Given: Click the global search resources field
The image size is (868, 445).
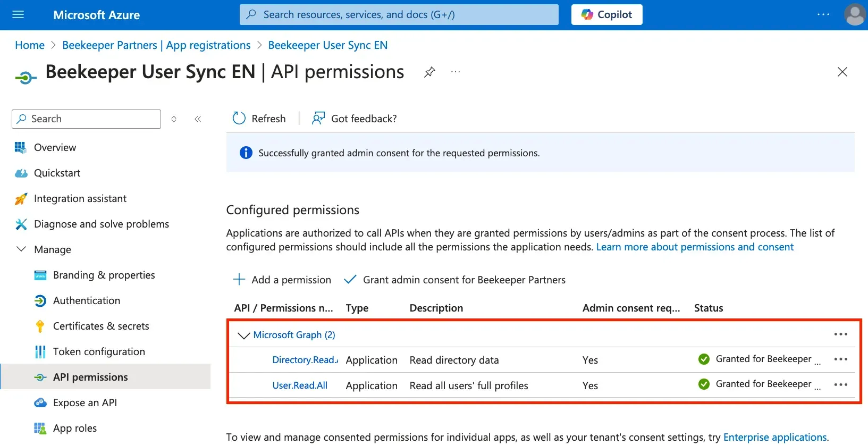Looking at the screenshot, I should 399,14.
